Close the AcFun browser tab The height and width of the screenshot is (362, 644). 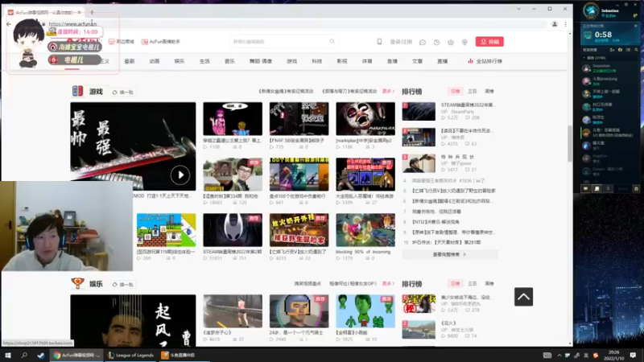(79, 12)
